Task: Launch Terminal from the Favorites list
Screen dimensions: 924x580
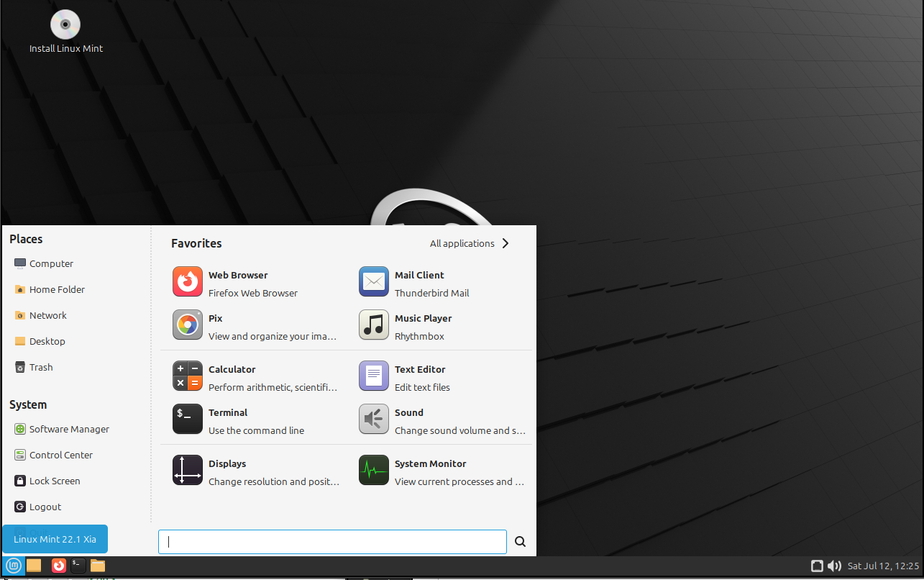Action: coord(188,420)
